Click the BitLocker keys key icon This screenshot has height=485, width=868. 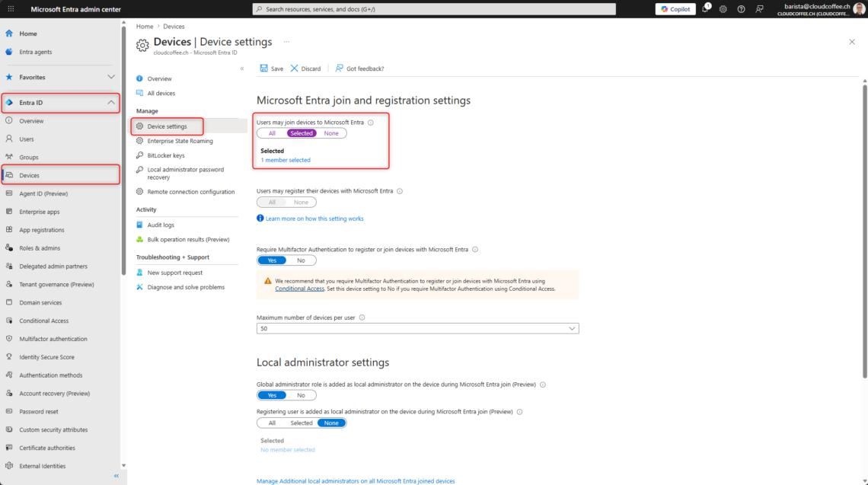tap(139, 155)
